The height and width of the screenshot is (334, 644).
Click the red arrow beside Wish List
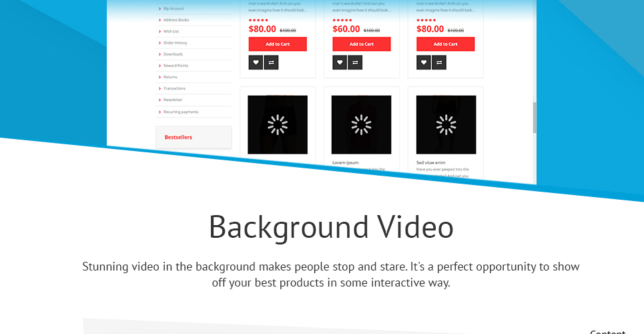tap(159, 31)
